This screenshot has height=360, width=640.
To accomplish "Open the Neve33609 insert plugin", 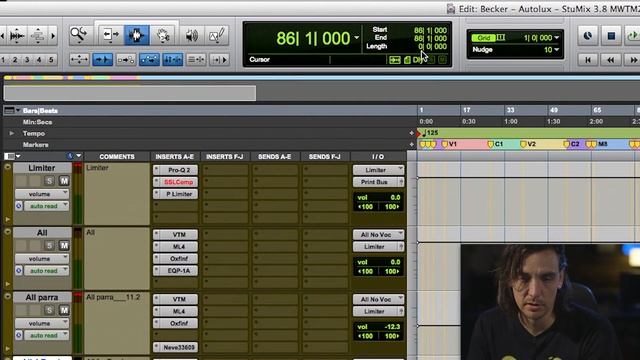I will tap(179, 347).
